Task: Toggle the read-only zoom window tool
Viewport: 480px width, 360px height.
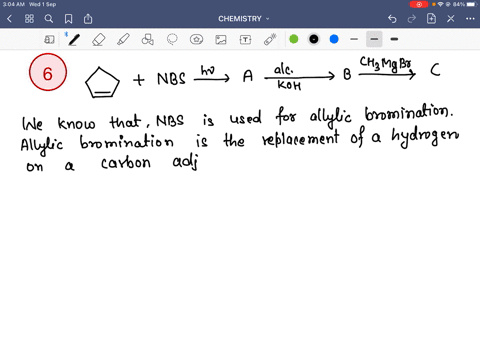Action: [x=49, y=39]
